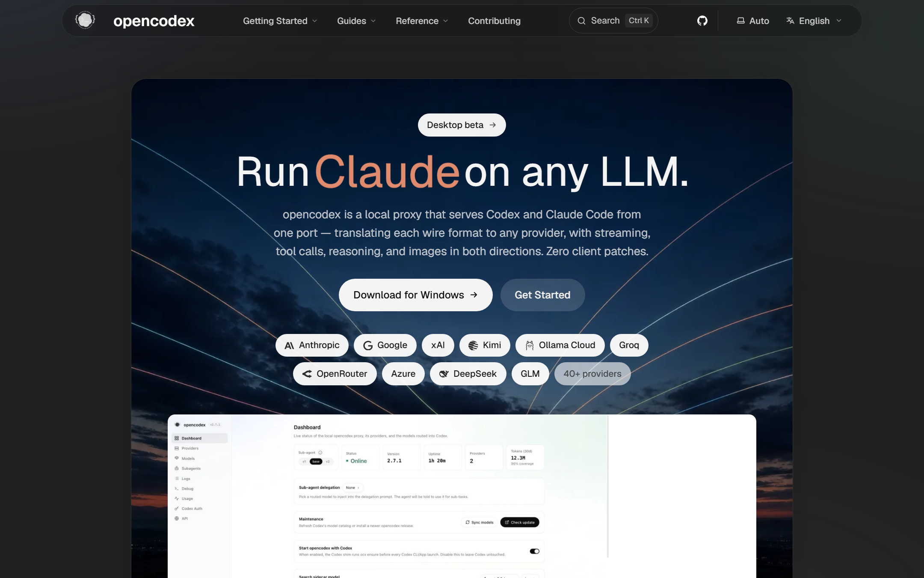
Task: Select the Google provider chip
Action: pyautogui.click(x=385, y=345)
